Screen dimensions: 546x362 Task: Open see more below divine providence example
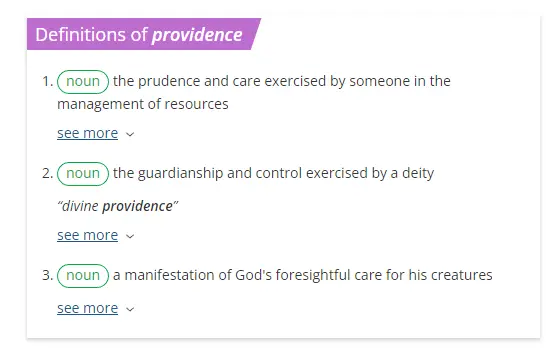tap(87, 235)
